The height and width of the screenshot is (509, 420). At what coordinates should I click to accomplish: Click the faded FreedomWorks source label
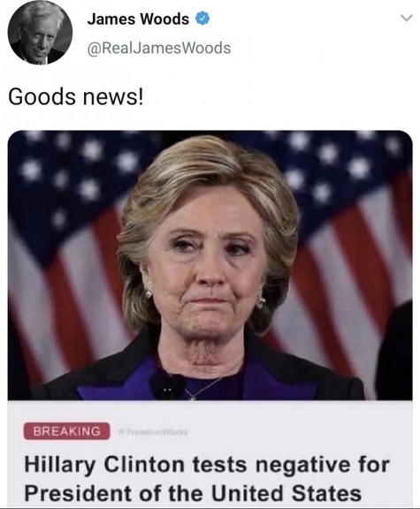[157, 432]
